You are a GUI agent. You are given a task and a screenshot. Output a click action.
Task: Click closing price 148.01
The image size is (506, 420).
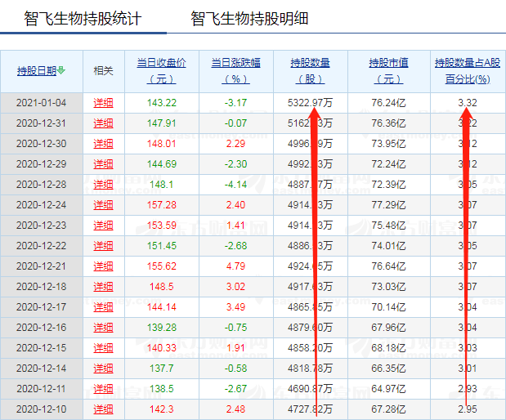pyautogui.click(x=162, y=144)
